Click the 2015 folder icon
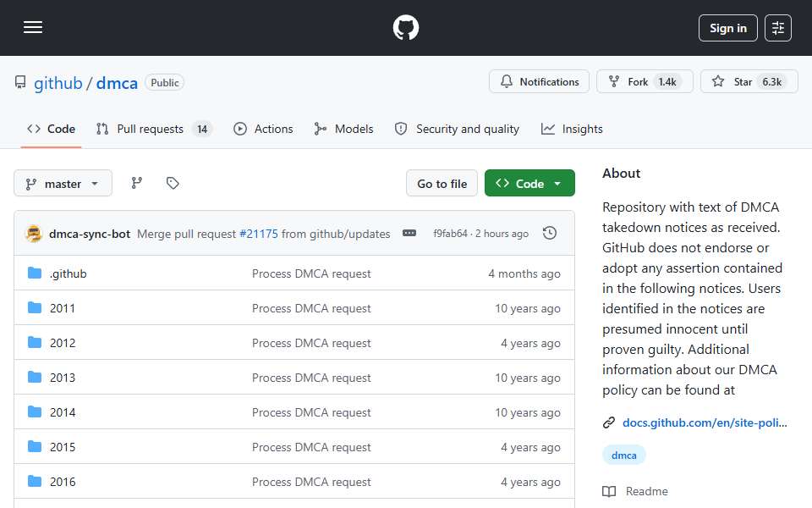Screen dimensions: 812x508 click(34, 447)
